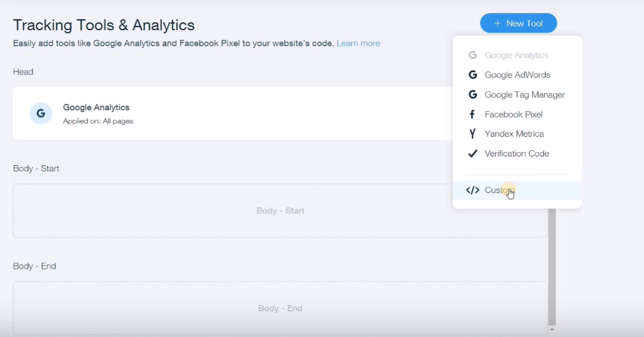Open the Google Analytics tool card title
The image size is (644, 337).
[96, 107]
